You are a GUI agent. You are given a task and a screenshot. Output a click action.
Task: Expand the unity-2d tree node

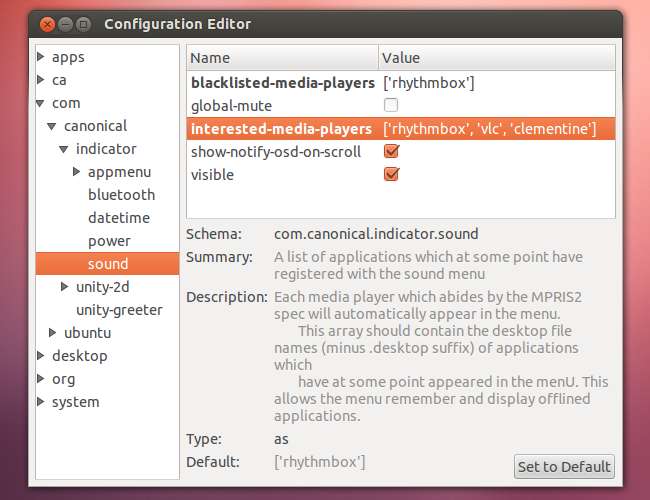[66, 287]
